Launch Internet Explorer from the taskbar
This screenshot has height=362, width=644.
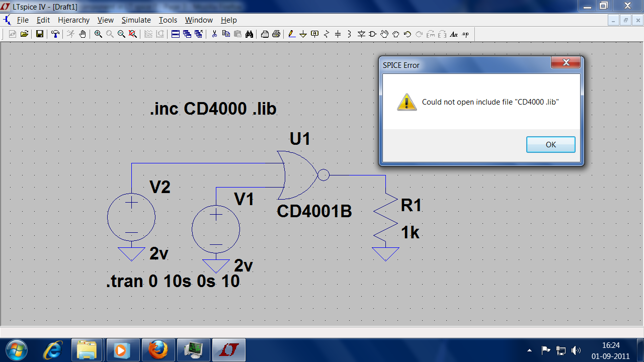click(x=53, y=350)
